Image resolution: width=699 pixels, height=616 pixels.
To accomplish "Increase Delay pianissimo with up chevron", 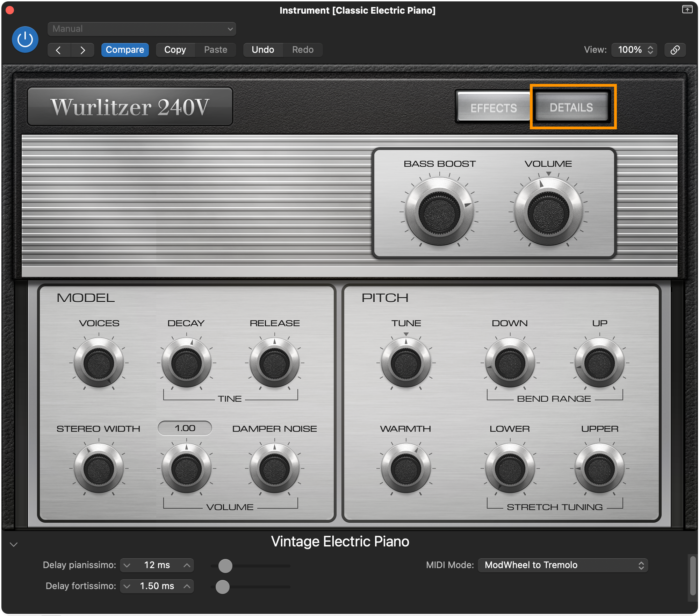I will [x=187, y=565].
